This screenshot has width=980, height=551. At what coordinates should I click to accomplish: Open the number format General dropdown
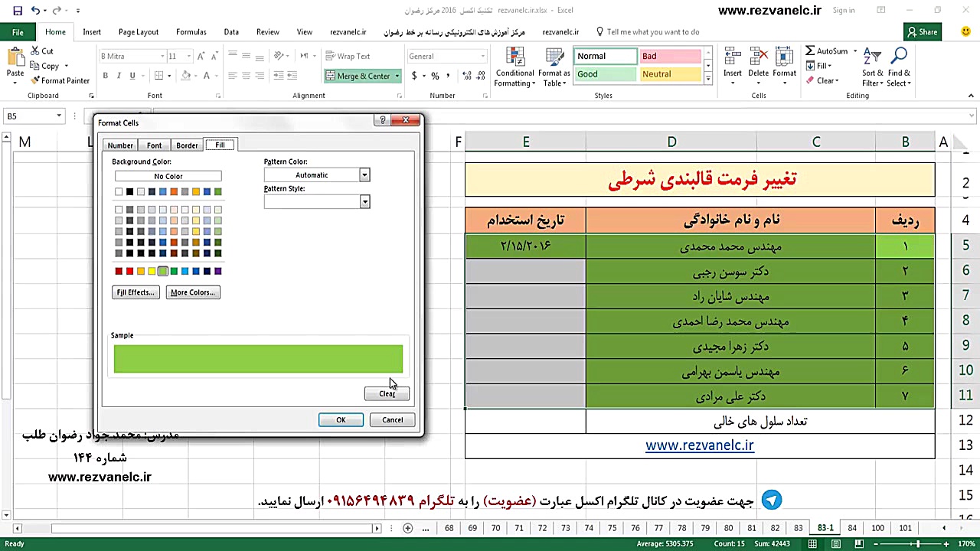482,56
